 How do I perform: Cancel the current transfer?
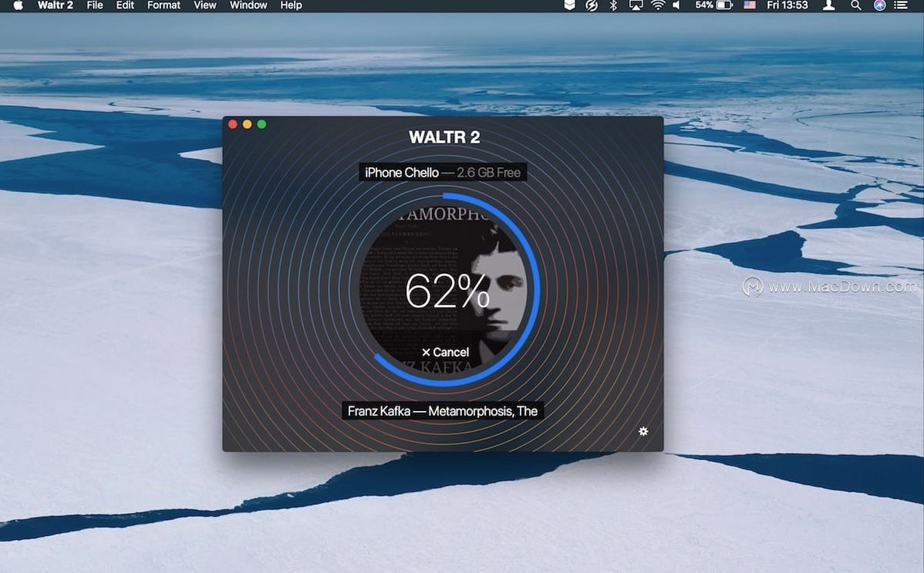pyautogui.click(x=446, y=352)
